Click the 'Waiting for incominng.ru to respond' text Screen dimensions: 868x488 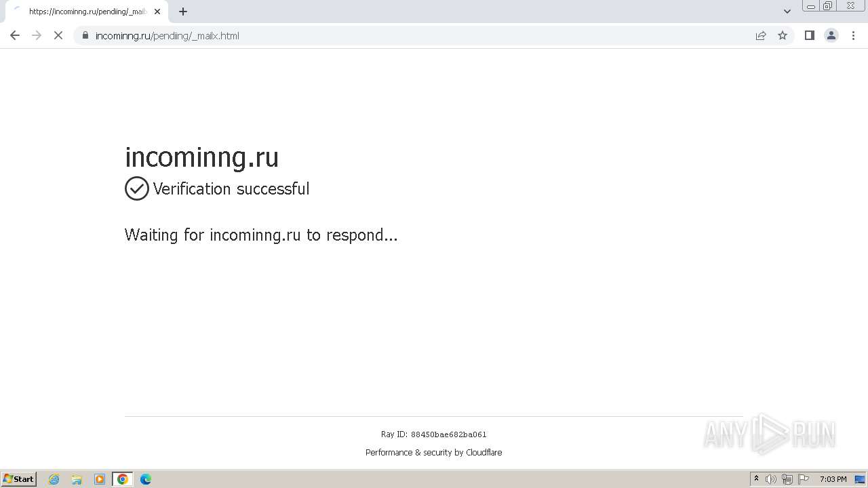(261, 235)
